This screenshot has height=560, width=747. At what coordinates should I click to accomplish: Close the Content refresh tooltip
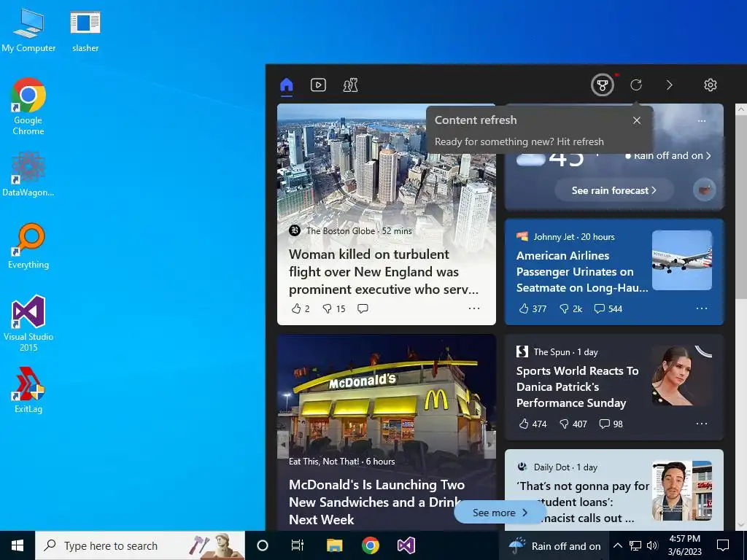pyautogui.click(x=637, y=120)
